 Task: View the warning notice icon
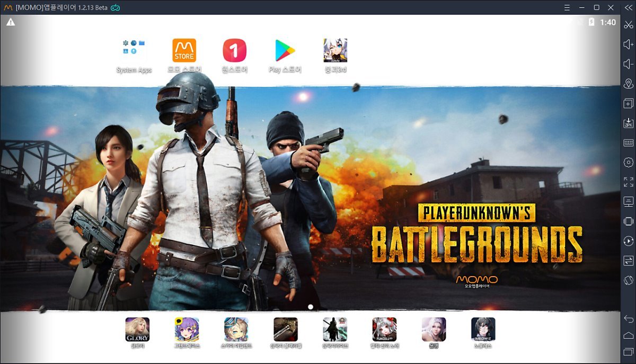(x=11, y=23)
